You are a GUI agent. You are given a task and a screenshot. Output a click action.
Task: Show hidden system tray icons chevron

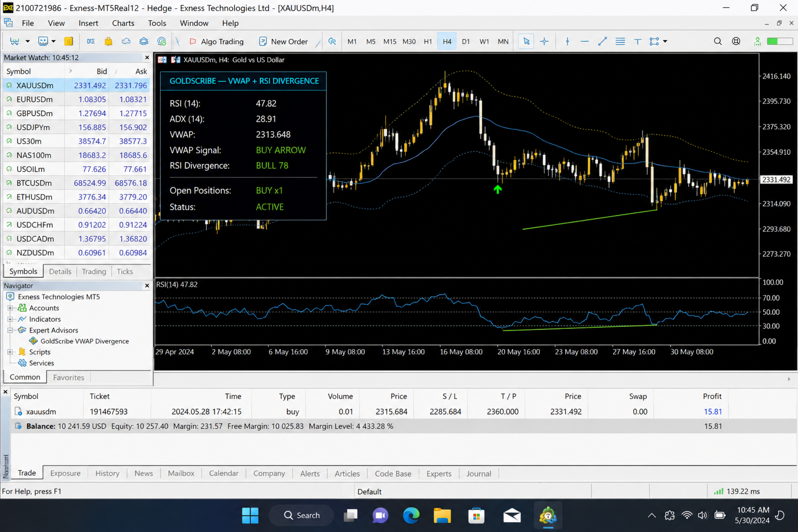click(651, 515)
